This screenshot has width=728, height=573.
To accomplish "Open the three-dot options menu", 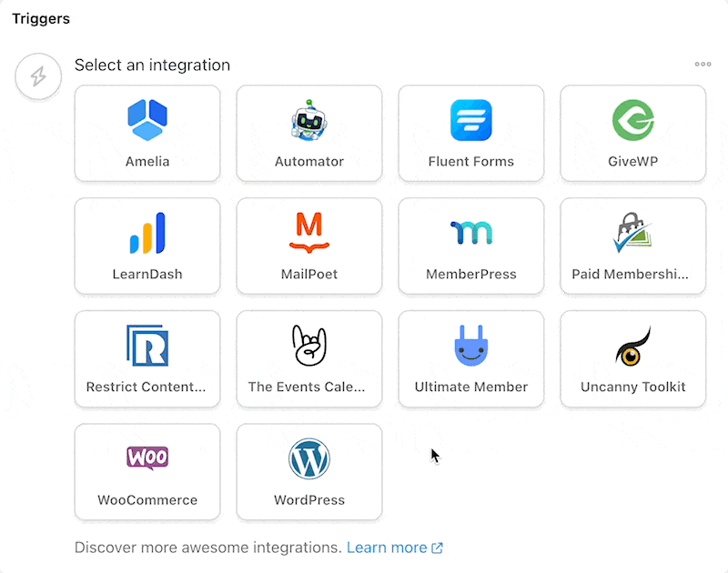I will [703, 64].
